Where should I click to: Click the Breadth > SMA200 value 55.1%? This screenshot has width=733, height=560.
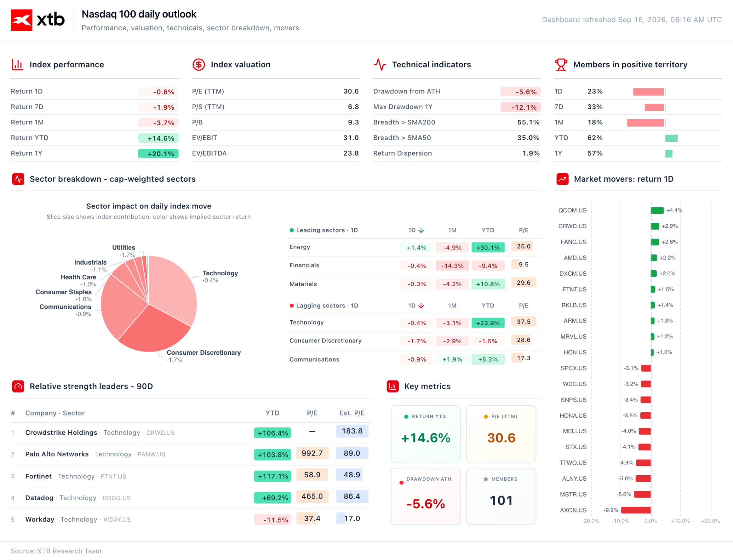pyautogui.click(x=528, y=122)
